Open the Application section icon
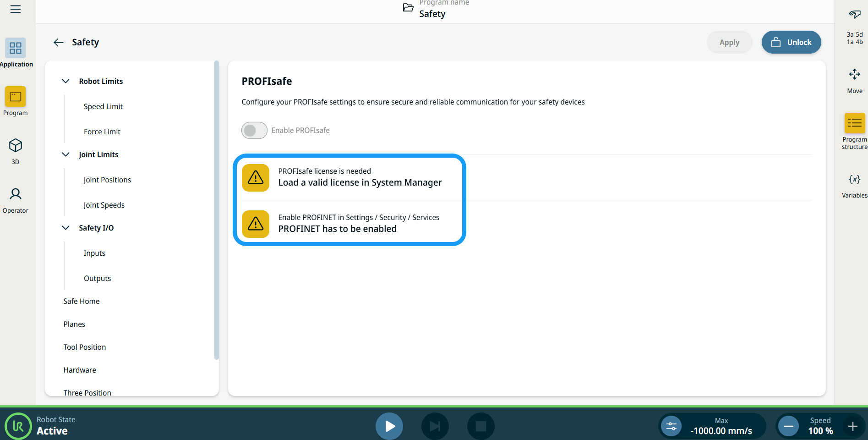 pos(16,48)
